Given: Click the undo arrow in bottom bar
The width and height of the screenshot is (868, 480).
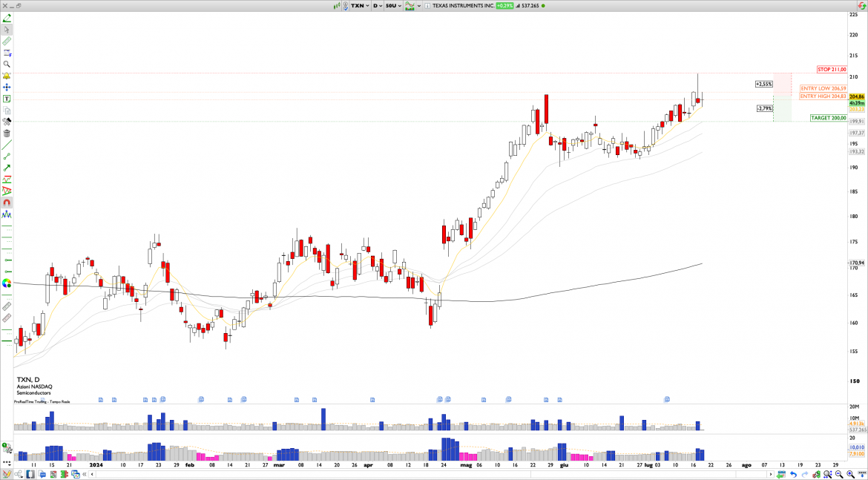Looking at the screenshot, I should click(x=793, y=474).
